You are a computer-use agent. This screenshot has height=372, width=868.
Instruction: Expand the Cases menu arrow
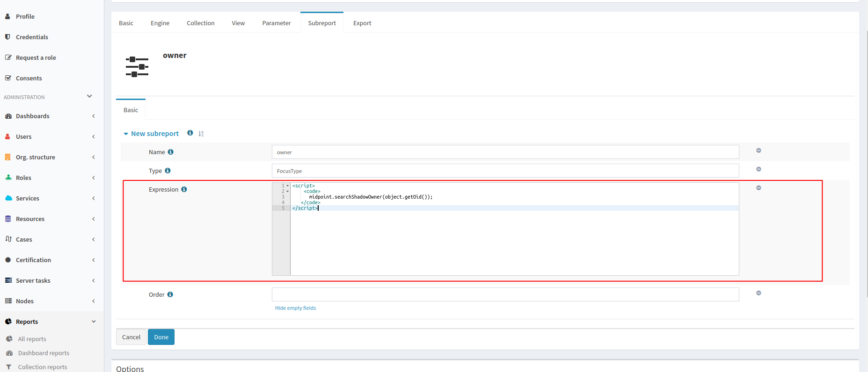click(x=94, y=239)
